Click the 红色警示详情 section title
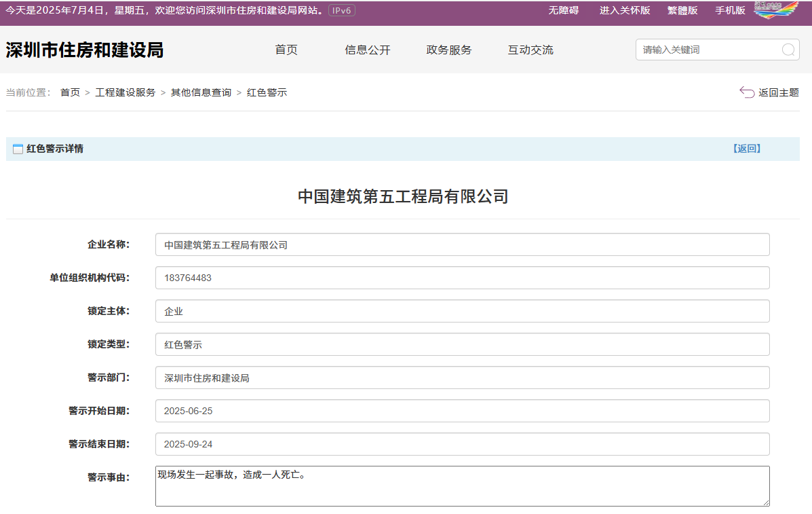Image resolution: width=812 pixels, height=514 pixels. [x=55, y=149]
